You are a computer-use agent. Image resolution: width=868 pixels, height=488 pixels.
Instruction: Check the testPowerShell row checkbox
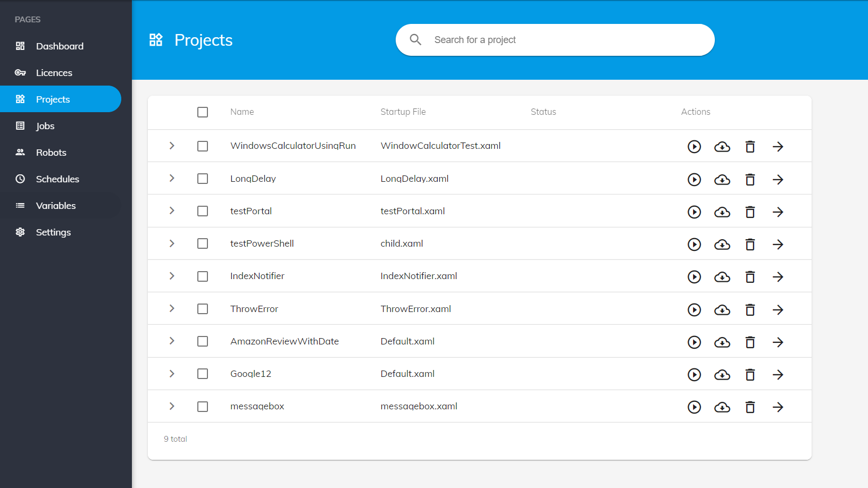click(203, 243)
